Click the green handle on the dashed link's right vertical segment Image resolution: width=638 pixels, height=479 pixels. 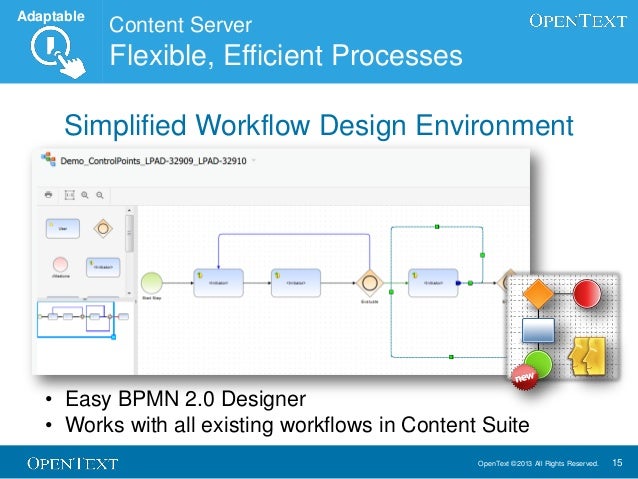(x=483, y=255)
